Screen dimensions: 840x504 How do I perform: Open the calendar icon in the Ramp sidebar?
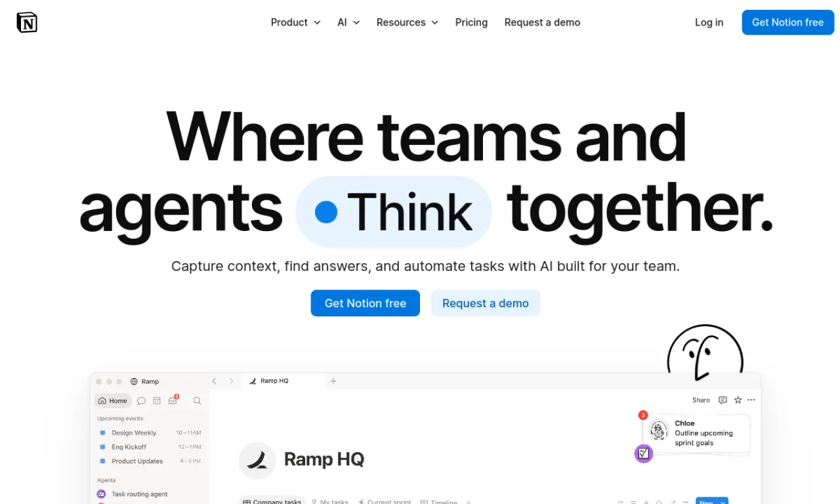[157, 401]
